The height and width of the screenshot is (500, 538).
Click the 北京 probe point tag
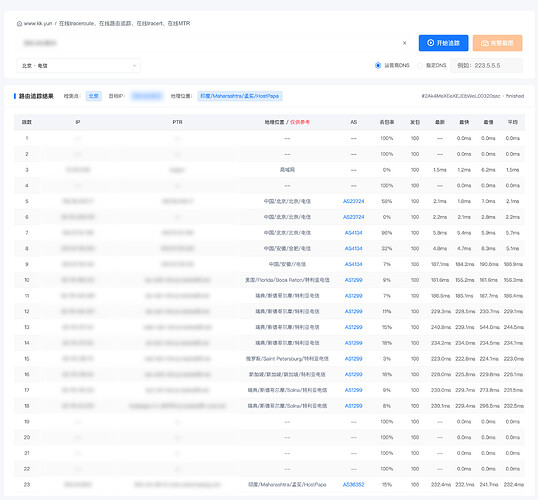(93, 96)
